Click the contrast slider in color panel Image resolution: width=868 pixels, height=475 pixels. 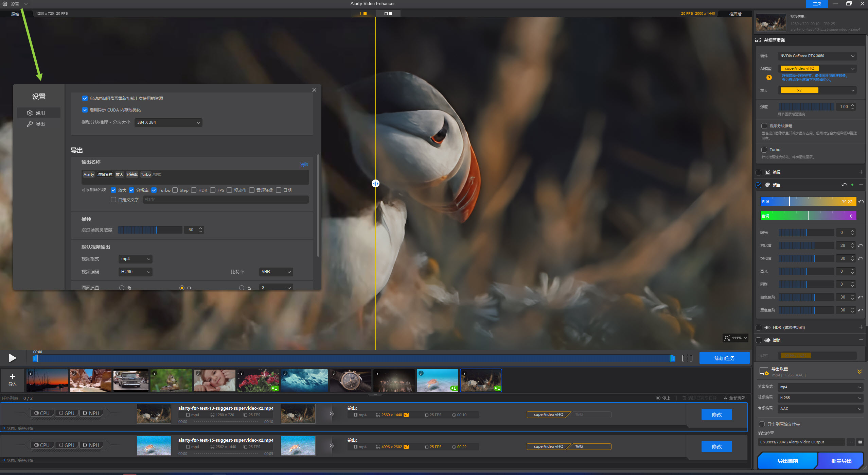(x=806, y=245)
